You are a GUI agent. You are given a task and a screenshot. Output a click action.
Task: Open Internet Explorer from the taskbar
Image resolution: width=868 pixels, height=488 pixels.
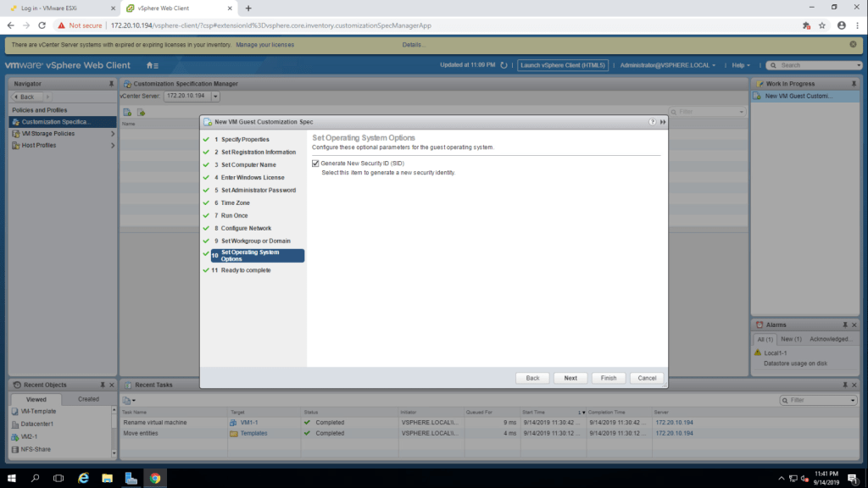(84, 478)
